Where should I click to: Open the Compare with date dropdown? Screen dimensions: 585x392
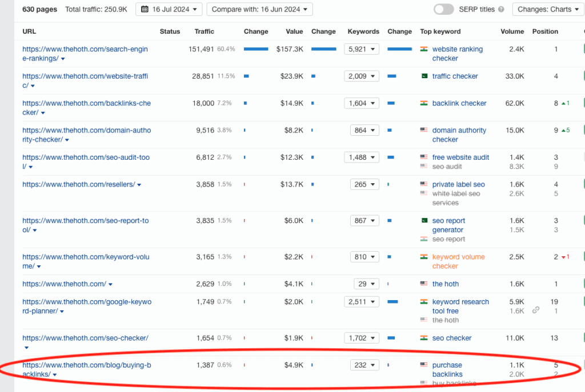pos(259,9)
